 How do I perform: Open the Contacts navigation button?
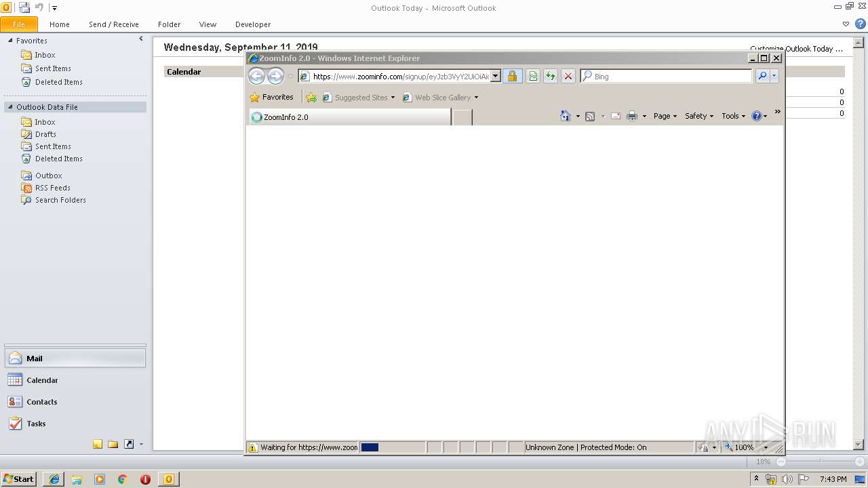click(75, 402)
